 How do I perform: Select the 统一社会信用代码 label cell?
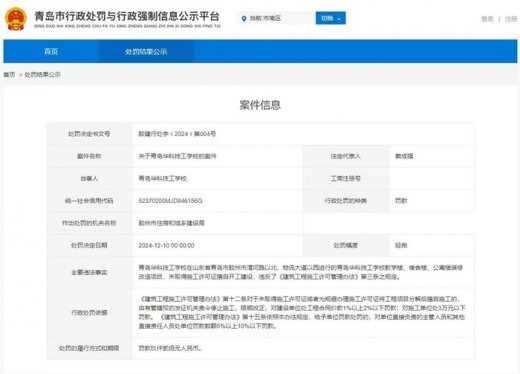point(89,201)
